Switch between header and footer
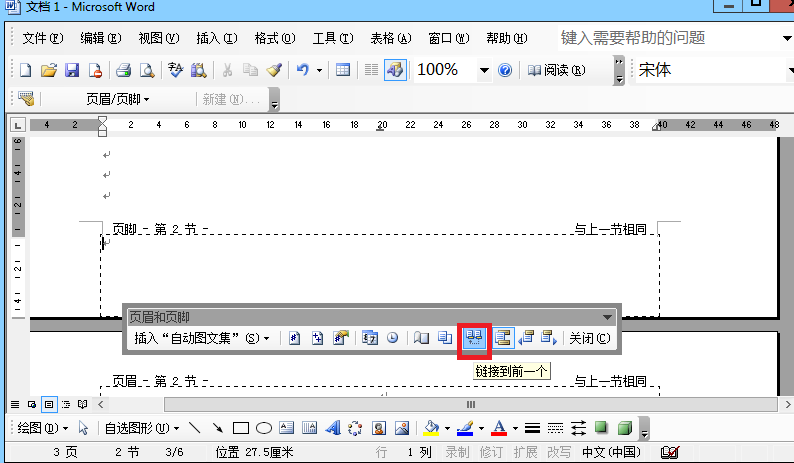The width and height of the screenshot is (794, 463). tap(502, 338)
